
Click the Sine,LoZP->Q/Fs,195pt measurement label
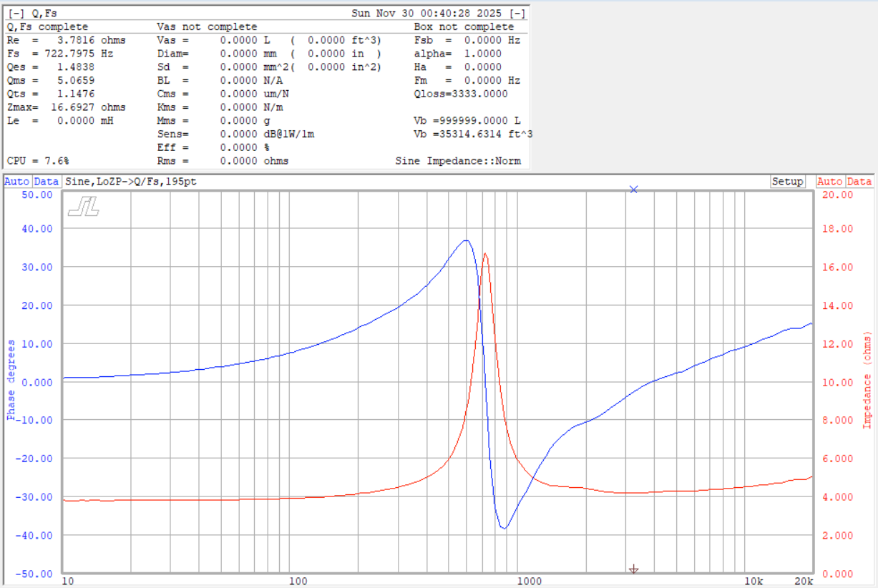[x=131, y=182]
